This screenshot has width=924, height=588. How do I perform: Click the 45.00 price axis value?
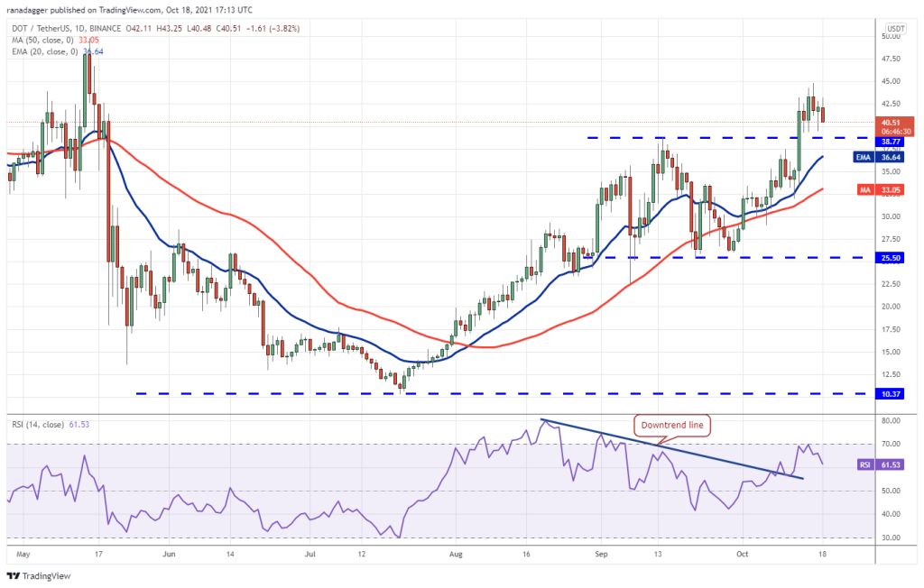[x=891, y=81]
